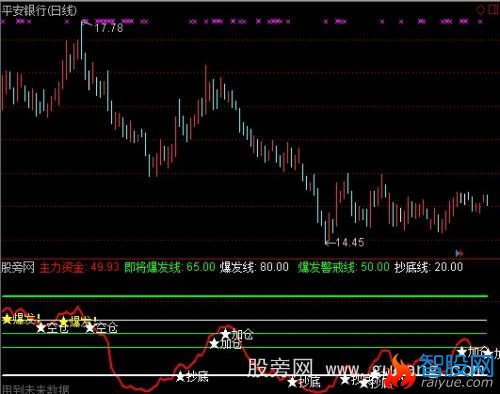The height and width of the screenshot is (394, 500).
Task: Click the white 爆发线: 80.00 label
Action: (254, 267)
